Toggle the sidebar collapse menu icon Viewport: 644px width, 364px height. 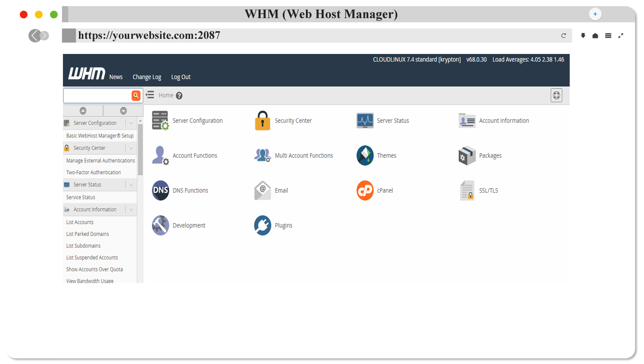(x=150, y=95)
